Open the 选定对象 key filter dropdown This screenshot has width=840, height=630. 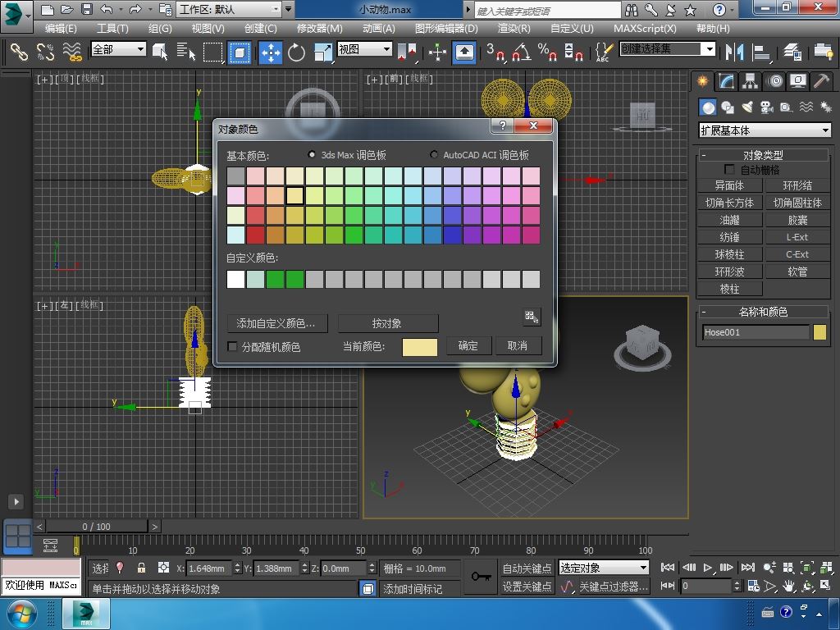pos(604,568)
